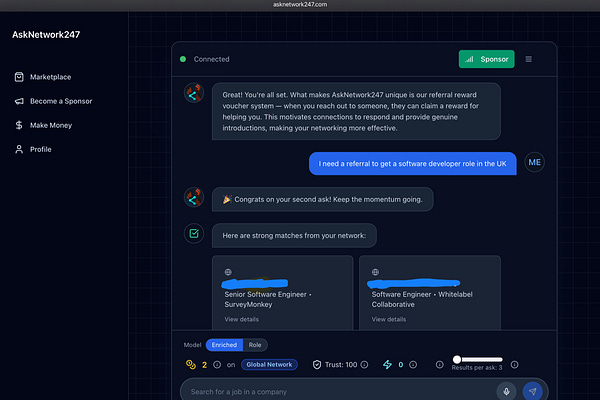
Task: Click the lightning bolt boost icon
Action: tap(387, 365)
